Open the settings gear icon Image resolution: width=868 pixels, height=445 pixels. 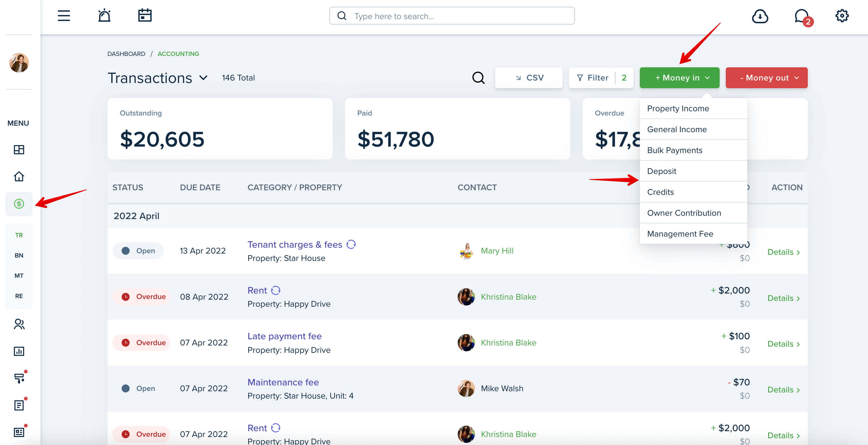[842, 16]
